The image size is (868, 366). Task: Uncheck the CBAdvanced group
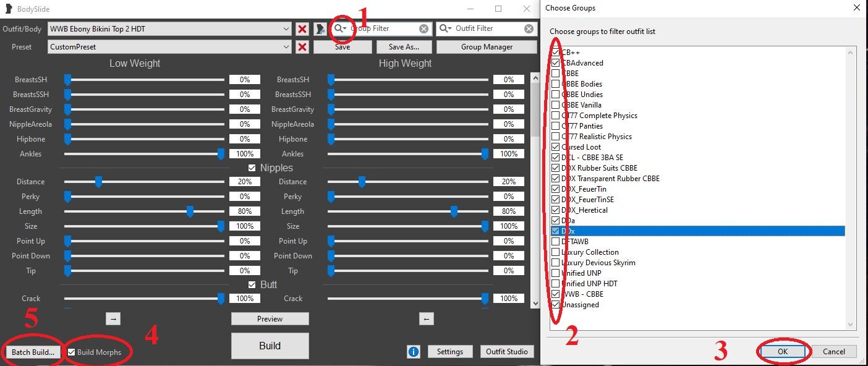tap(556, 63)
